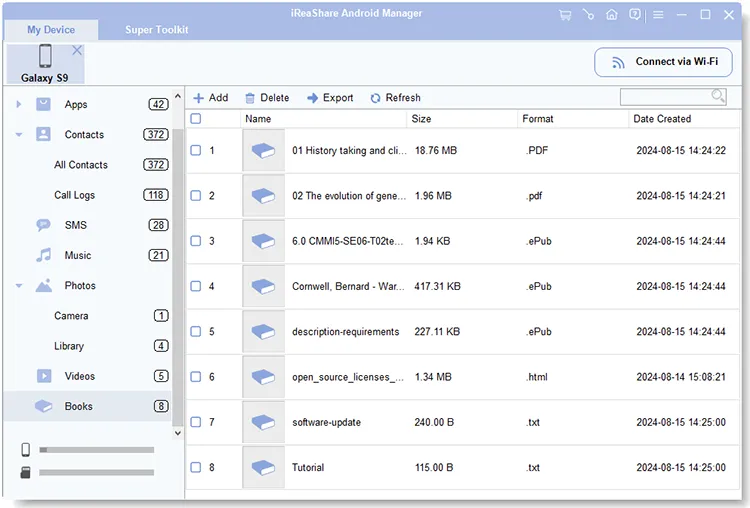Click the phone storage icon

26,450
